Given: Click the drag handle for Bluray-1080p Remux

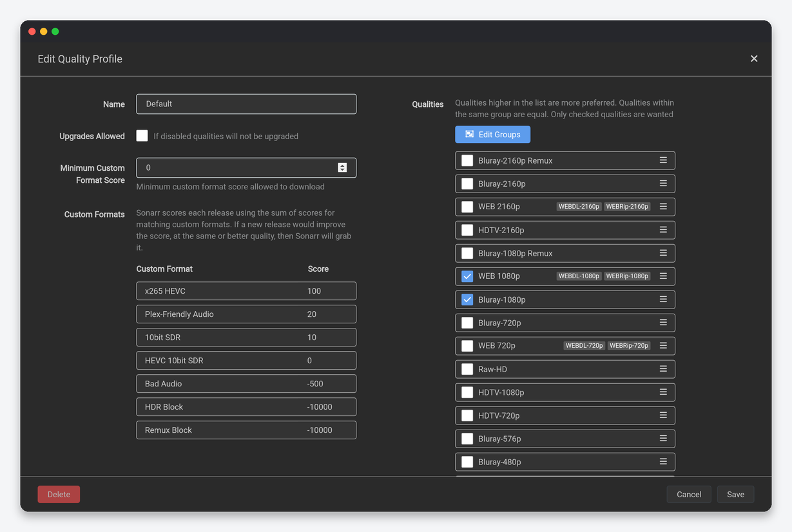Looking at the screenshot, I should point(663,253).
